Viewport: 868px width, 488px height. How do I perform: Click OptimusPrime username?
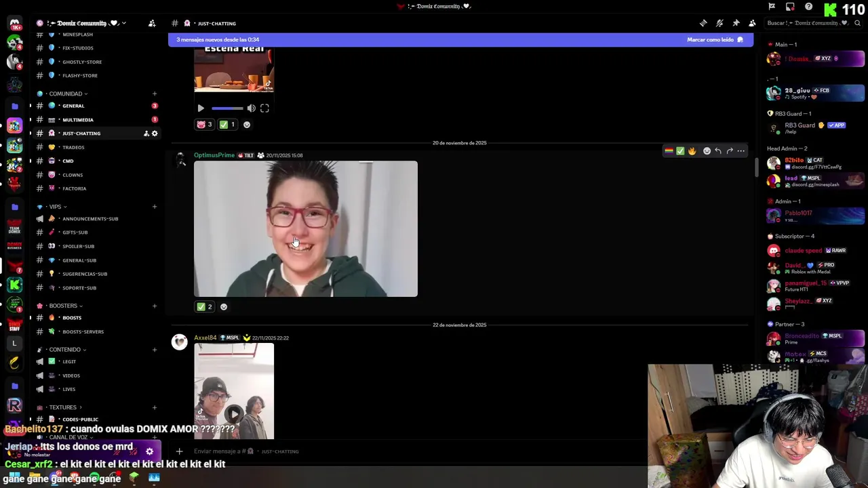214,155
